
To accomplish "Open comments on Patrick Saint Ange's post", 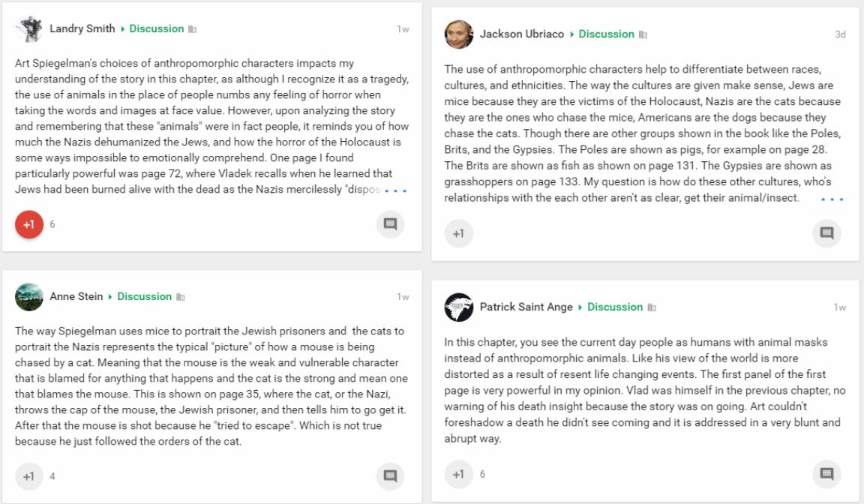I will (x=826, y=474).
